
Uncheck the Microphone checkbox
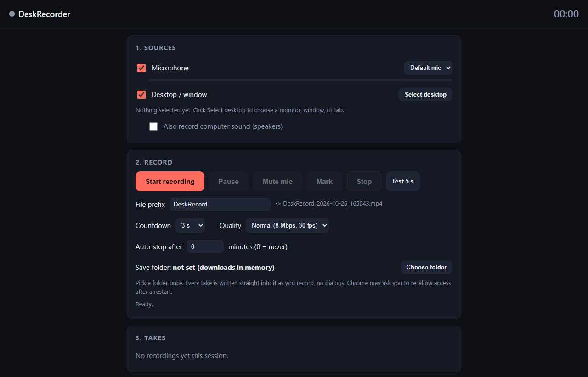tap(141, 68)
